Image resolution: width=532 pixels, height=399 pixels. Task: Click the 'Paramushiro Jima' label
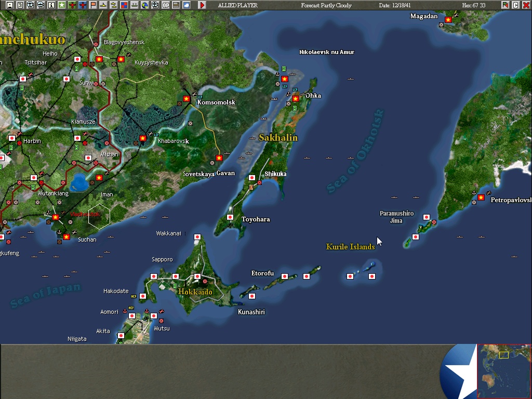[396, 217]
